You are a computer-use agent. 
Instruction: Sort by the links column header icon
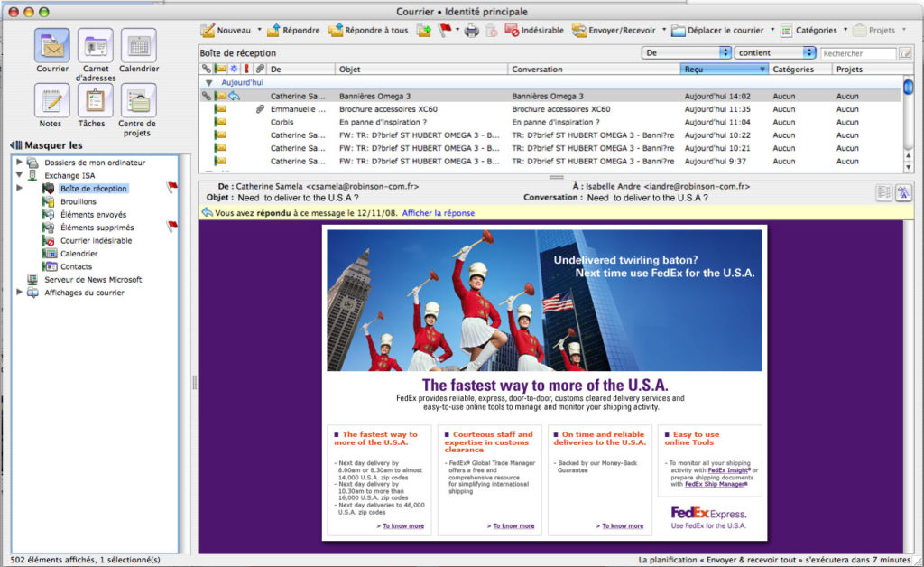pos(207,69)
